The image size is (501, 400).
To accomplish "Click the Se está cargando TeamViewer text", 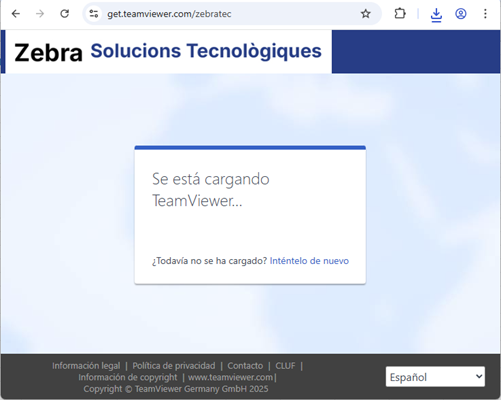I will (x=211, y=190).
